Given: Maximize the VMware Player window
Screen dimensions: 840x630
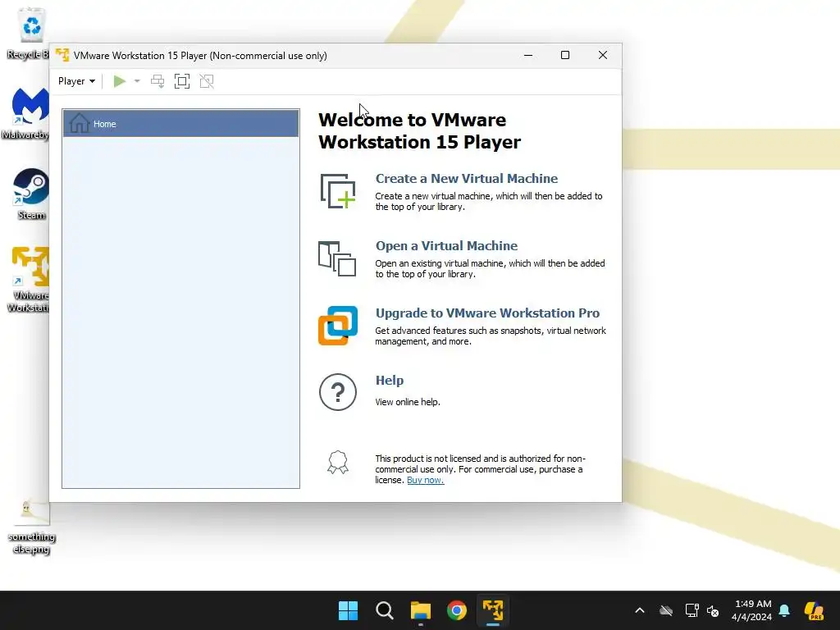Looking at the screenshot, I should 565,55.
